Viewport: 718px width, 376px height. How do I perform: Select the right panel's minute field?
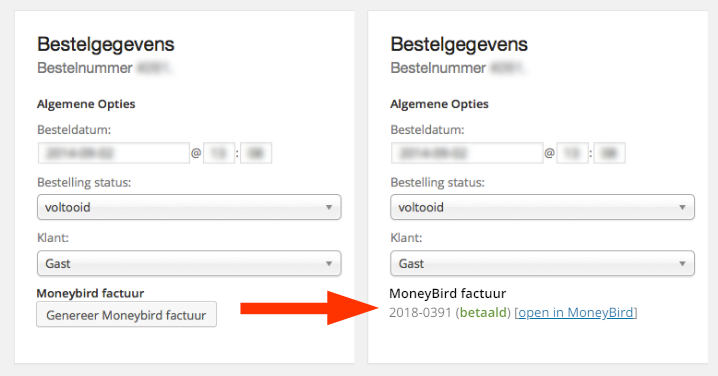click(x=609, y=153)
